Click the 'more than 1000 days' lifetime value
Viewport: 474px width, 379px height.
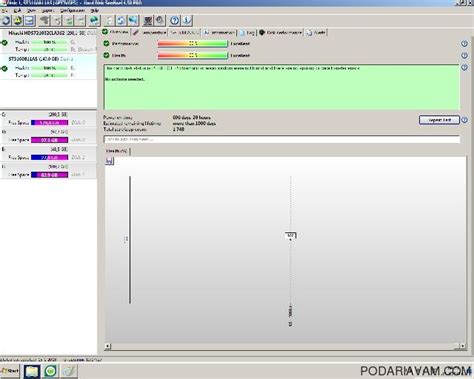coord(194,123)
